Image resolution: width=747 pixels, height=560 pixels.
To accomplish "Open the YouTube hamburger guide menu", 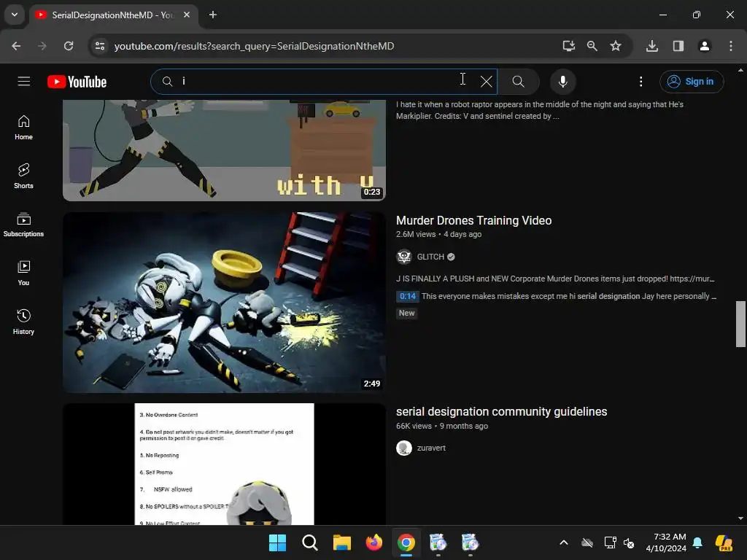I will (24, 82).
